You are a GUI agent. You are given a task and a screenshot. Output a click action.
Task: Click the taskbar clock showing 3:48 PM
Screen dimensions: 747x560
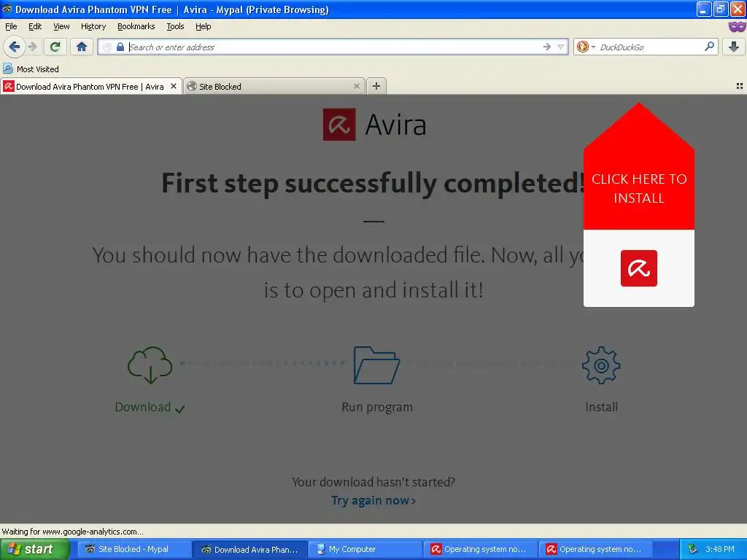(720, 550)
